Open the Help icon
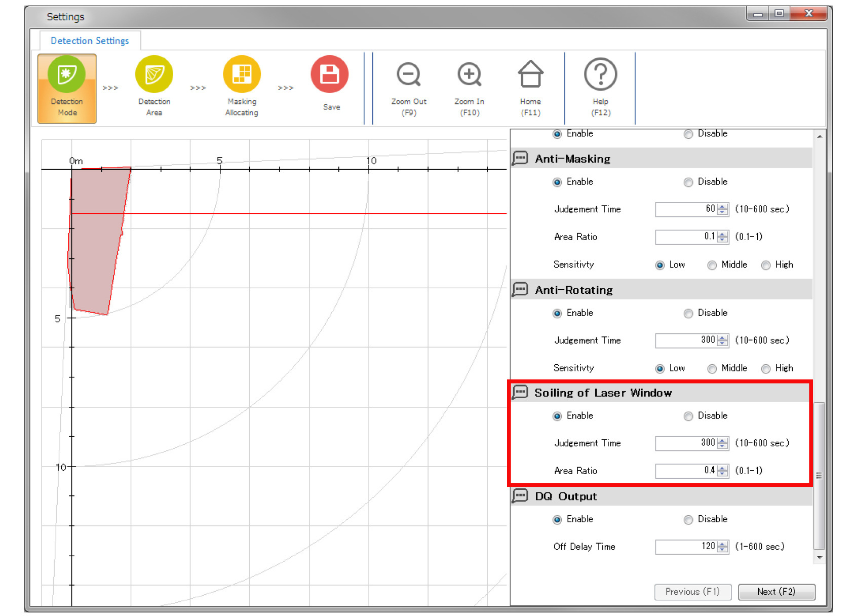 coord(600,75)
